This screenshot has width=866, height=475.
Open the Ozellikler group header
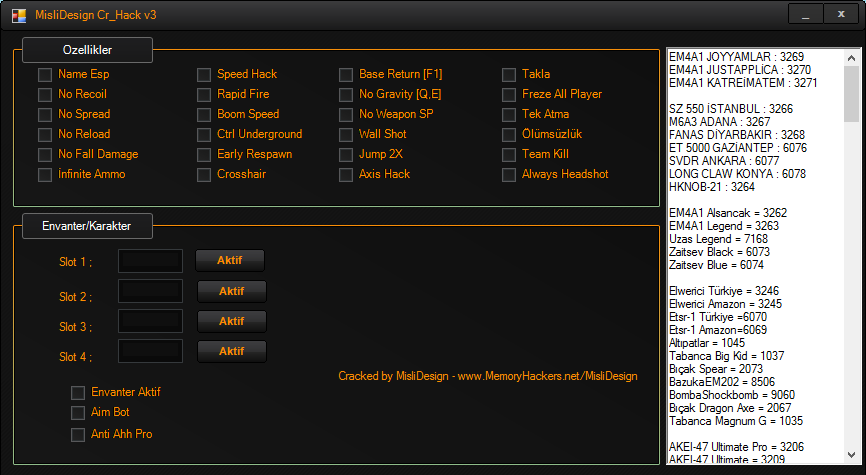tap(87, 50)
